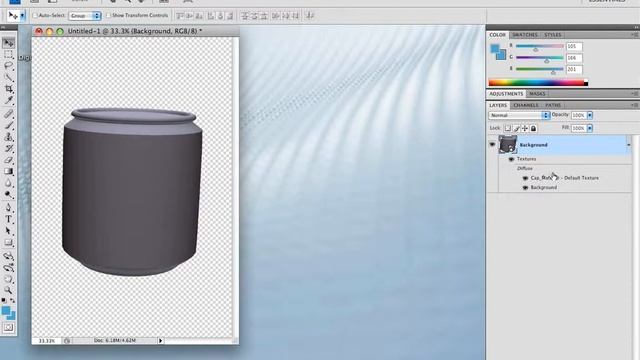Select the Brush tool
Viewport: 640px width, 360px height.
[8, 125]
